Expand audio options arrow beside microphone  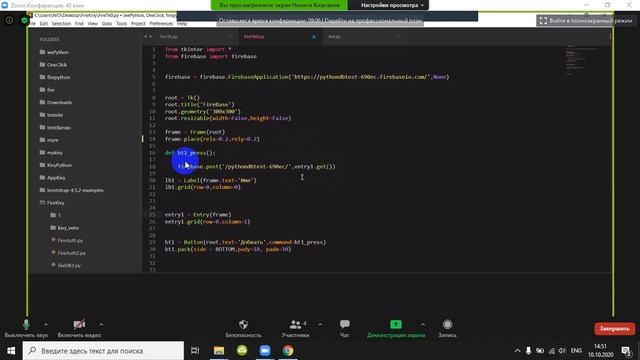[46, 324]
